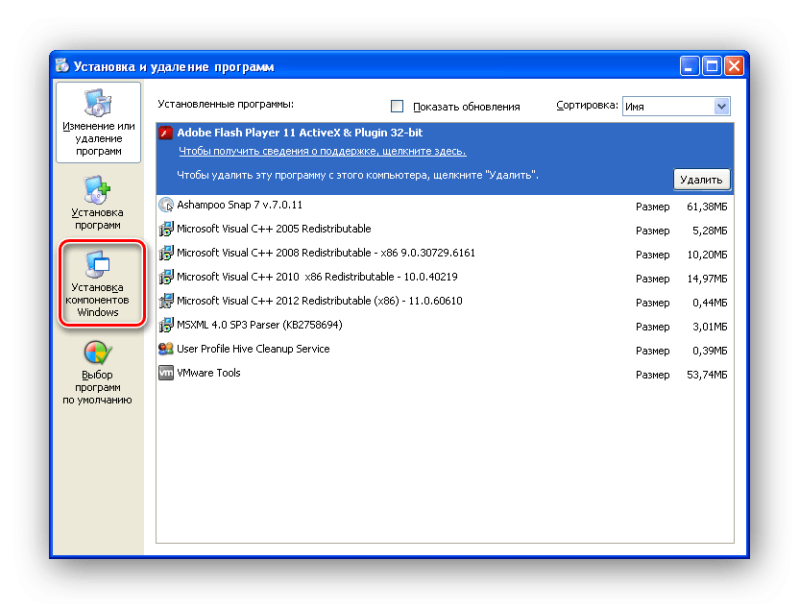The width and height of the screenshot is (800, 609).
Task: Enable the Показать обновления checkbox
Action: tap(397, 106)
